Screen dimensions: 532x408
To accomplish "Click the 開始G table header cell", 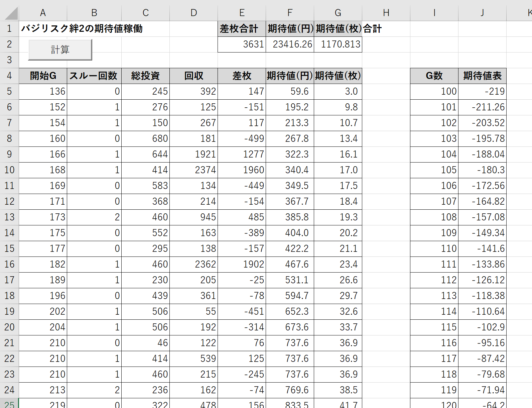I will tap(43, 76).
